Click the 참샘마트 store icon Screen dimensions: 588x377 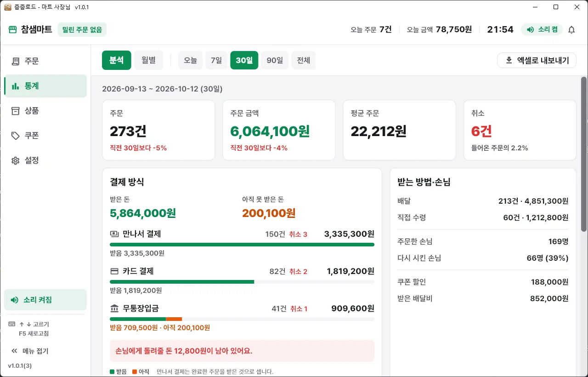(x=12, y=29)
